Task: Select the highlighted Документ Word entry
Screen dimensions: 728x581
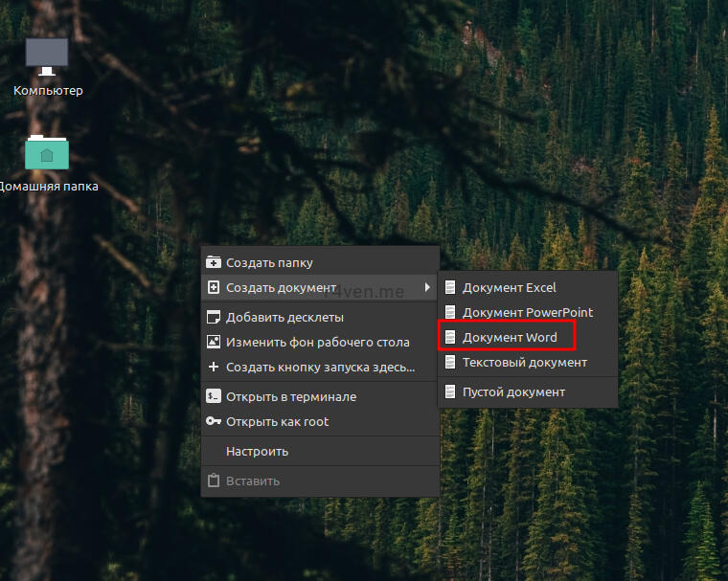Action: [x=509, y=337]
